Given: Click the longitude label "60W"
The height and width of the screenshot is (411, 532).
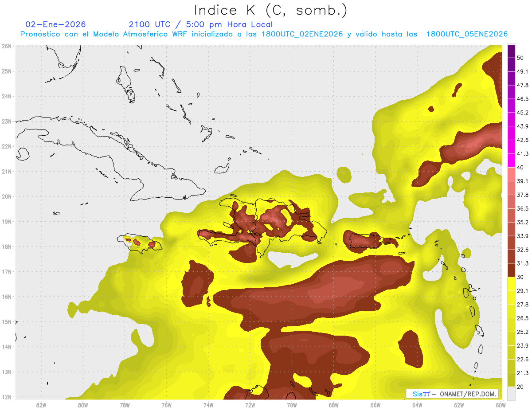Looking at the screenshot, I should [501, 405].
